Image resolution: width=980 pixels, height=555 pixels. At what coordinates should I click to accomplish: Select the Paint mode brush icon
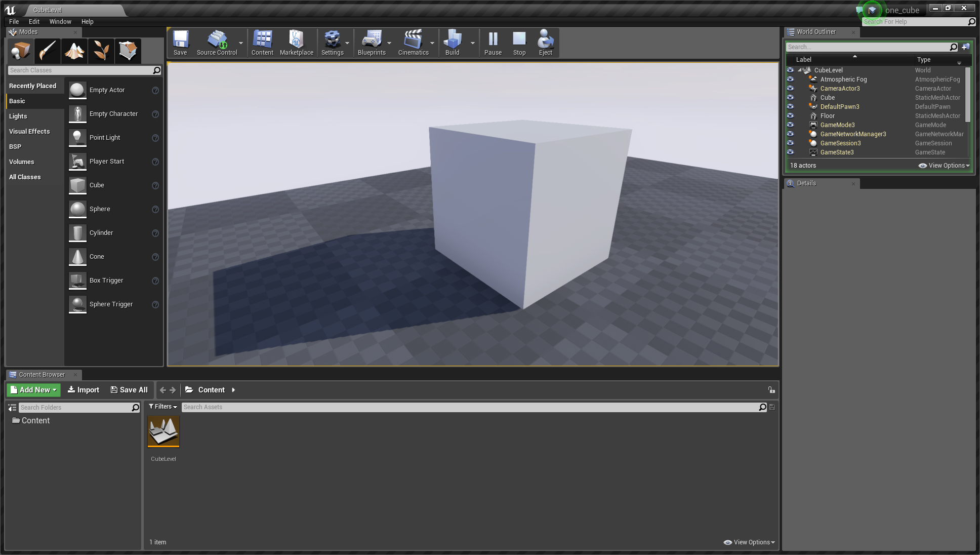point(48,51)
